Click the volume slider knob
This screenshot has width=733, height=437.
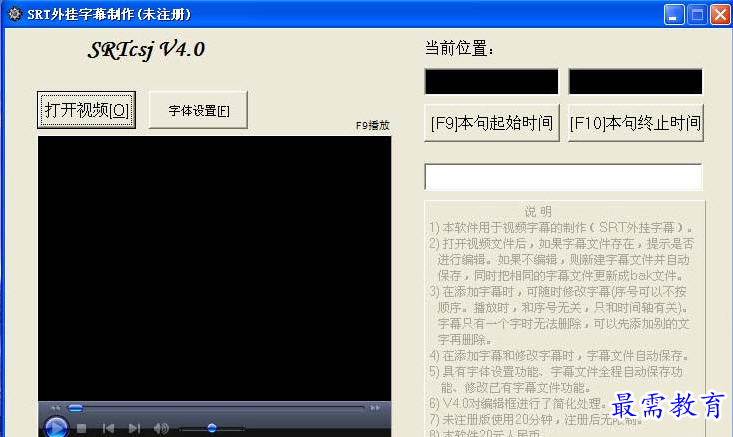[x=212, y=428]
